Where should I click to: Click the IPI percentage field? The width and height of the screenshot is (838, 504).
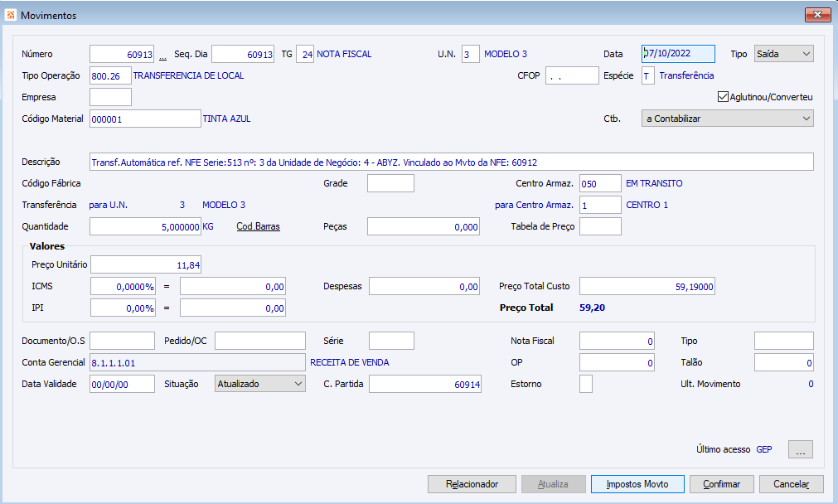pos(123,308)
